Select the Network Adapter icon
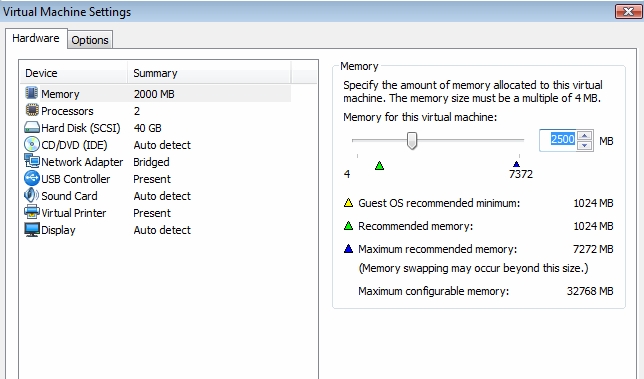 [32, 161]
